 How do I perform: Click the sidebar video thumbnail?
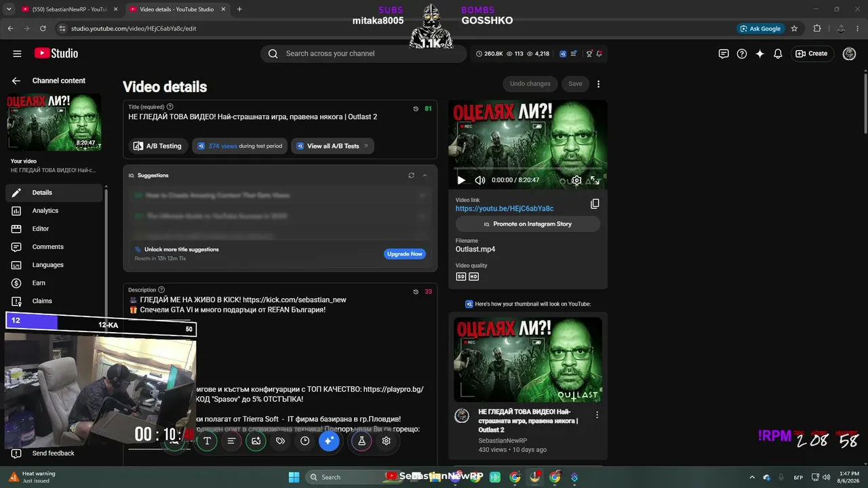(x=54, y=122)
